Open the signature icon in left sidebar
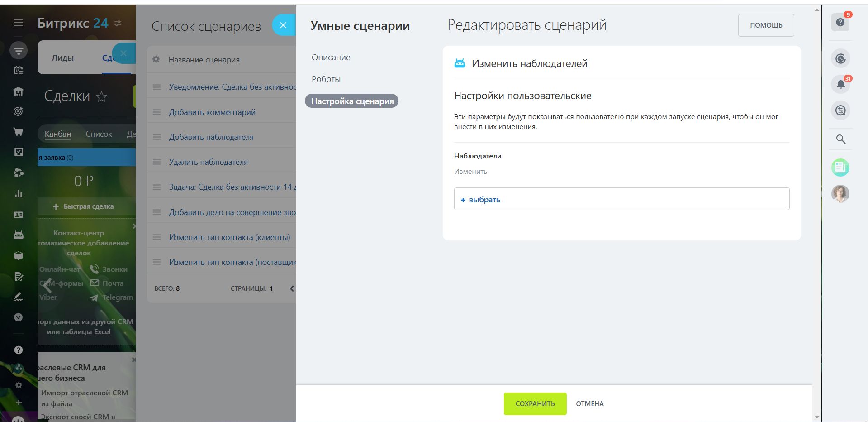Screen dimensions: 868x422 pos(19,297)
